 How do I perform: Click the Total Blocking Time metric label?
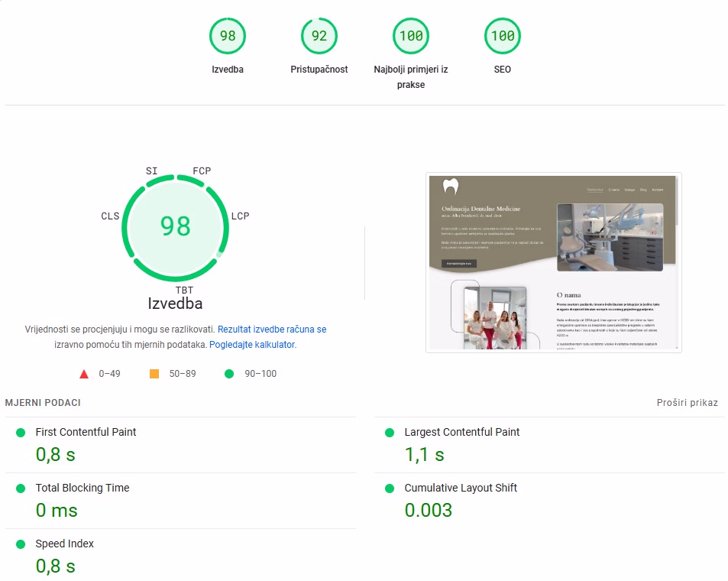83,488
